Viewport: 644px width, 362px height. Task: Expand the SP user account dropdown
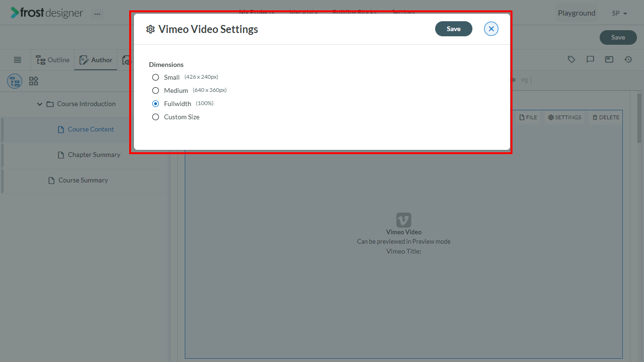(619, 13)
